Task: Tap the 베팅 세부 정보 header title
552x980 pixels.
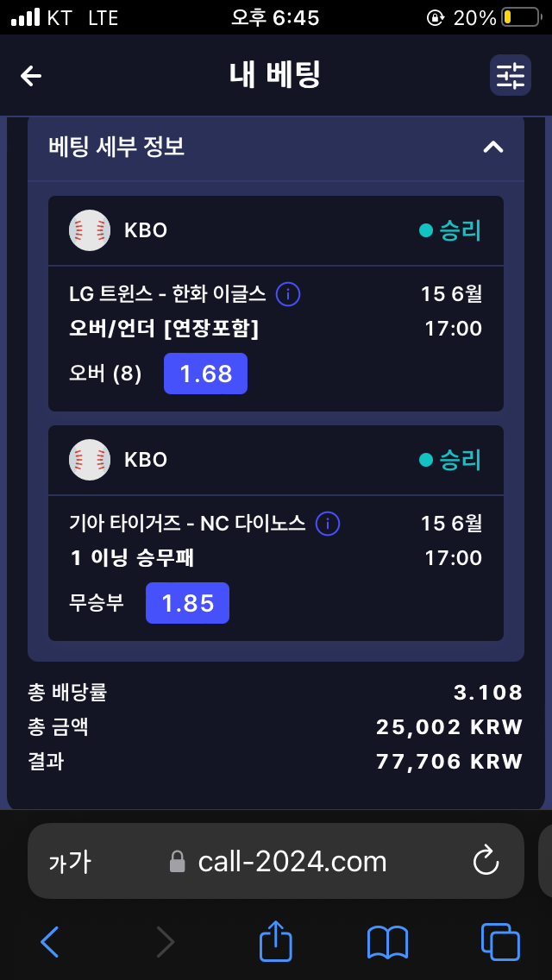Action: 116,148
